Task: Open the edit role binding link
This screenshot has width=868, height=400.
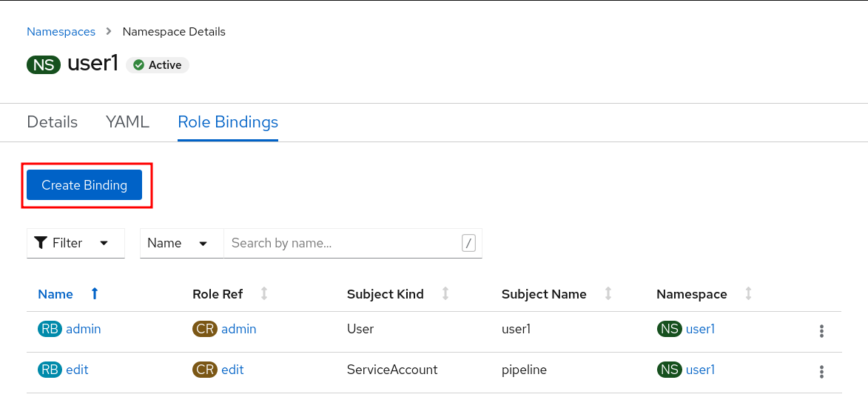Action: click(78, 370)
